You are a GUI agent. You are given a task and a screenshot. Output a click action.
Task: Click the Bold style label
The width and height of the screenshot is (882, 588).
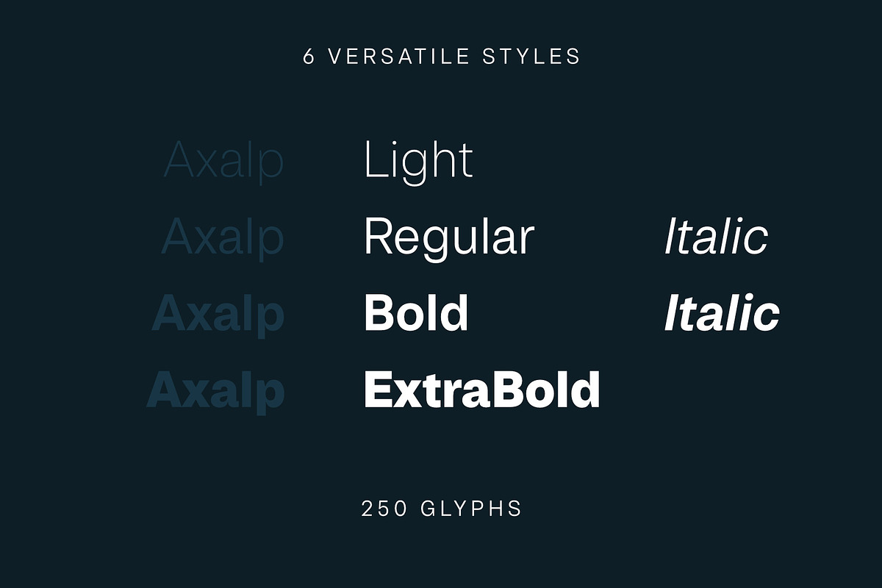(416, 312)
